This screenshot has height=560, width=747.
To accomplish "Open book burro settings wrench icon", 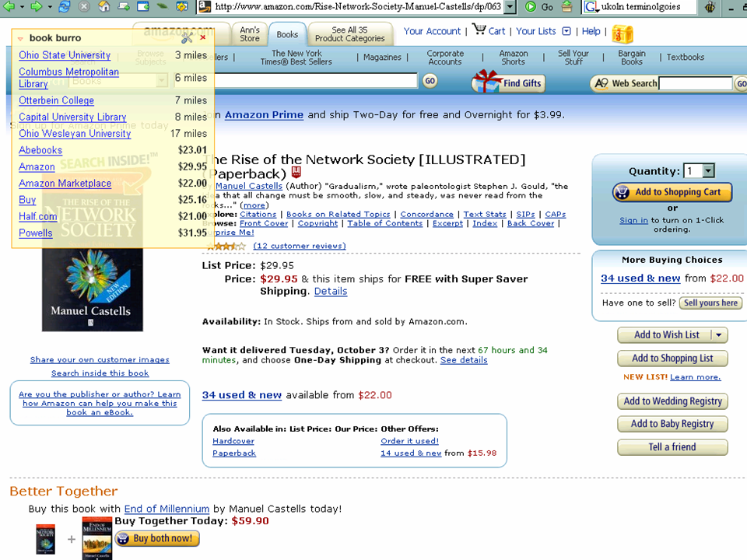I will coord(188,37).
